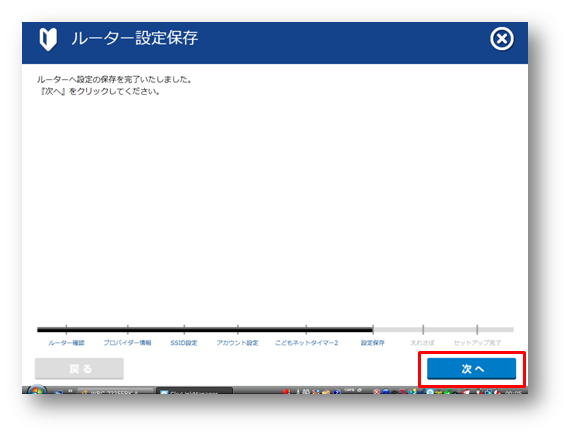Click the filled black portion of progress bar
The width and height of the screenshot is (570, 436).
coord(205,330)
